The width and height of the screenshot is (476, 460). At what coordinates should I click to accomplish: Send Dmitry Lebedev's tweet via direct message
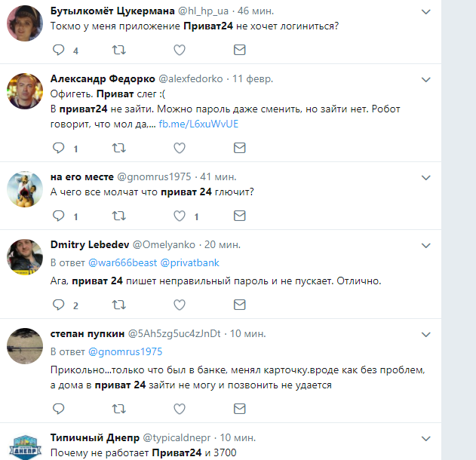(239, 305)
